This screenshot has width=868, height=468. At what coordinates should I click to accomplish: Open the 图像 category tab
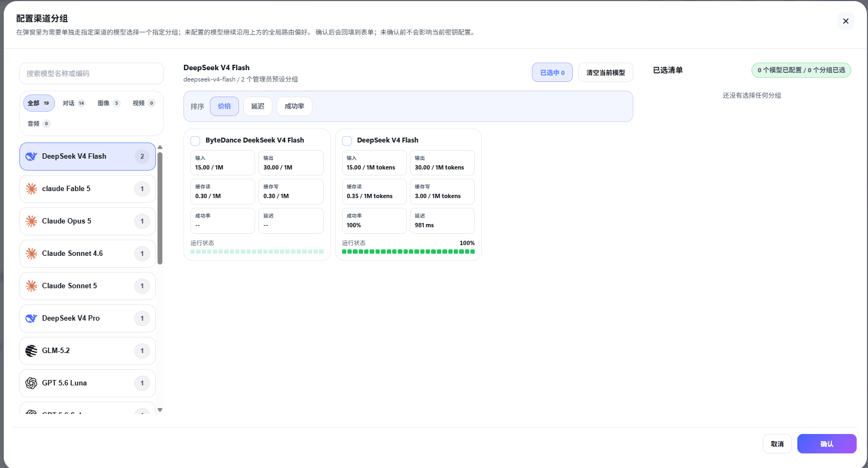coord(109,103)
